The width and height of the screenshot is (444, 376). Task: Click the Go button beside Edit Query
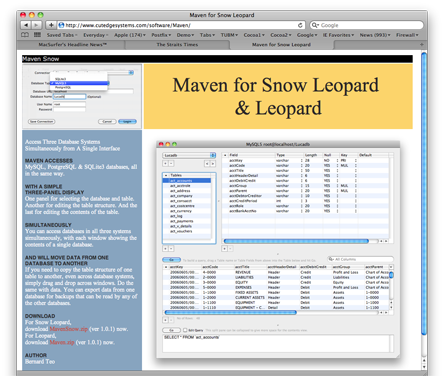click(172, 330)
